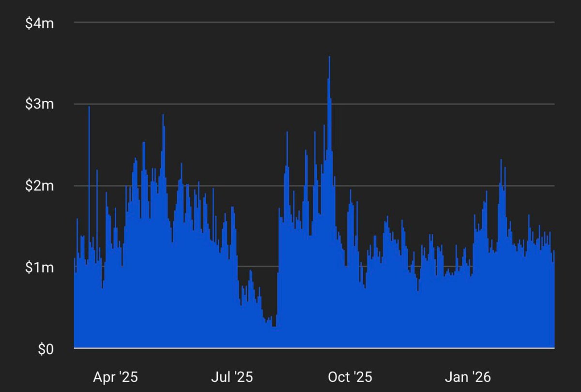Click the $0 y-axis label
Viewport: 581px width, 392px height.
click(45, 348)
